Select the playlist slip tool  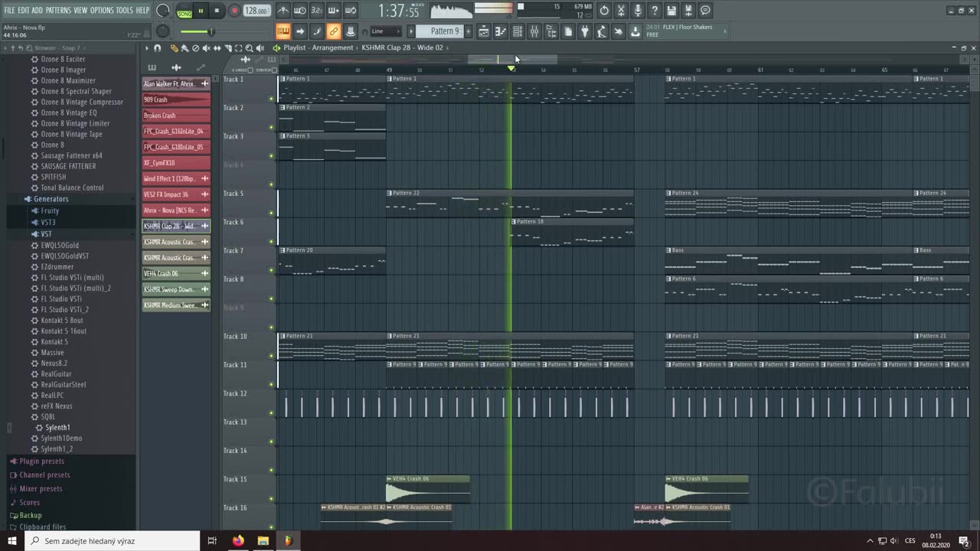tap(217, 48)
